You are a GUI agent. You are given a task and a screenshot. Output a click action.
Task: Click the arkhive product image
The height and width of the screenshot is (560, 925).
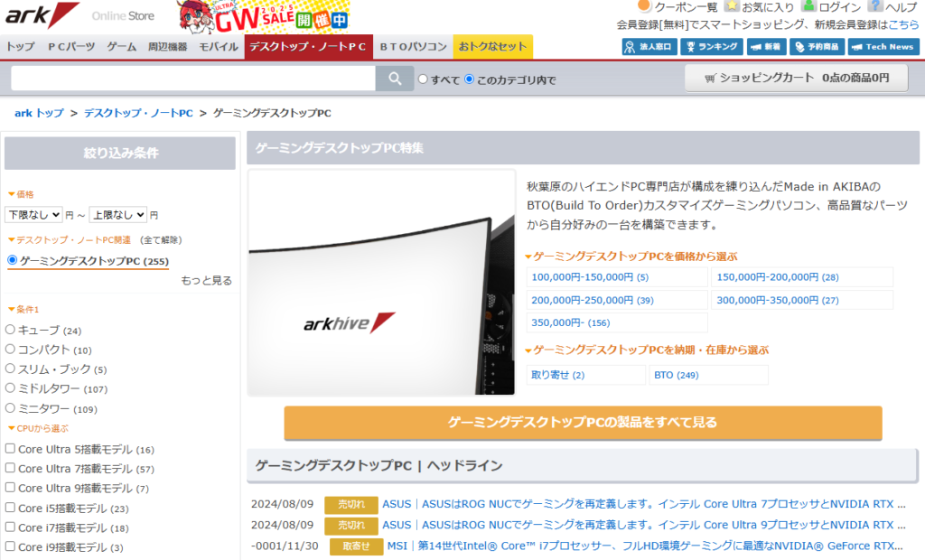382,283
